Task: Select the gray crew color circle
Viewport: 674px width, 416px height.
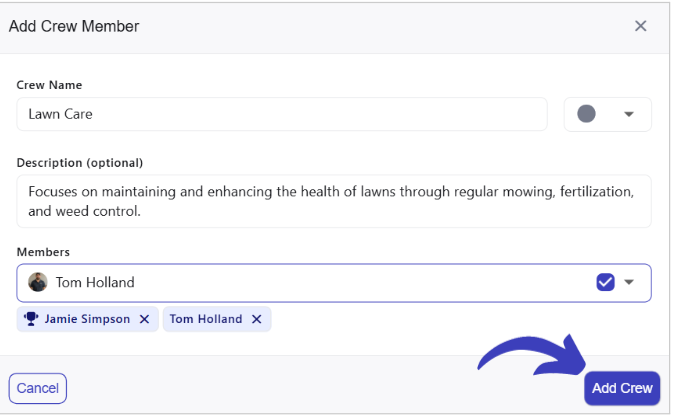Action: 587,114
